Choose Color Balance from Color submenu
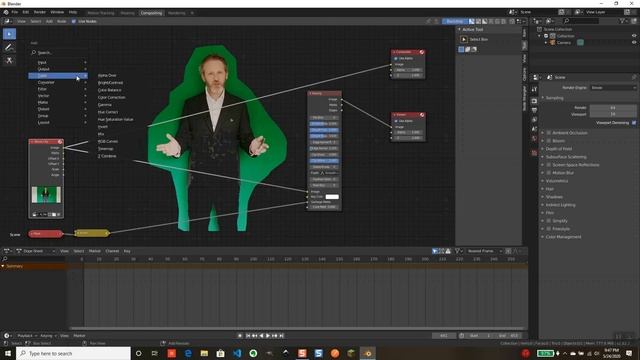This screenshot has height=360, width=640. [110, 90]
